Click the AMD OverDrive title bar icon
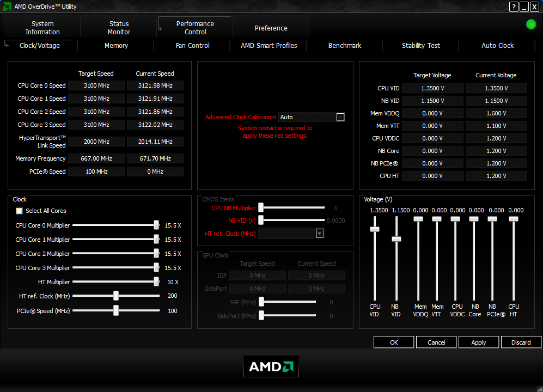This screenshot has height=392, width=543. (7, 6)
